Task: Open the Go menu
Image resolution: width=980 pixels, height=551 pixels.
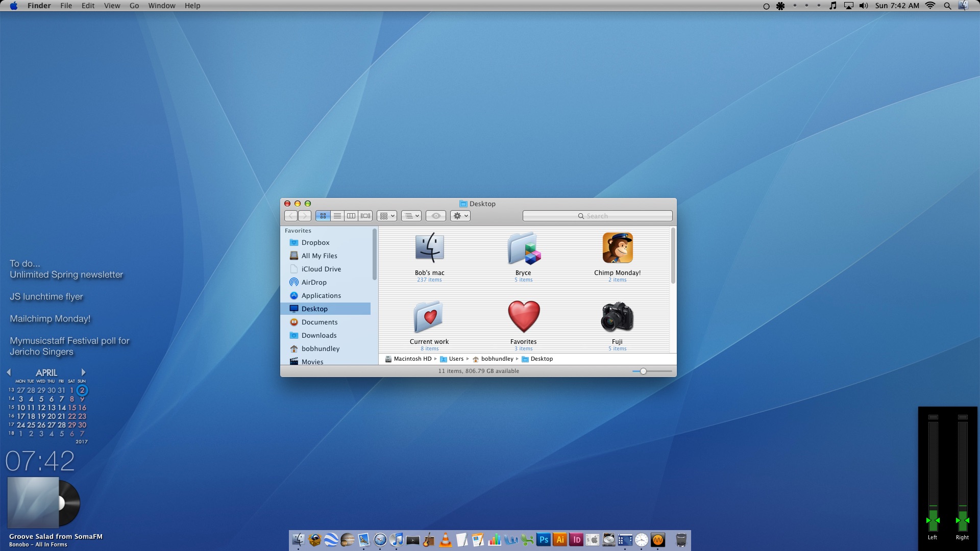Action: click(x=134, y=6)
